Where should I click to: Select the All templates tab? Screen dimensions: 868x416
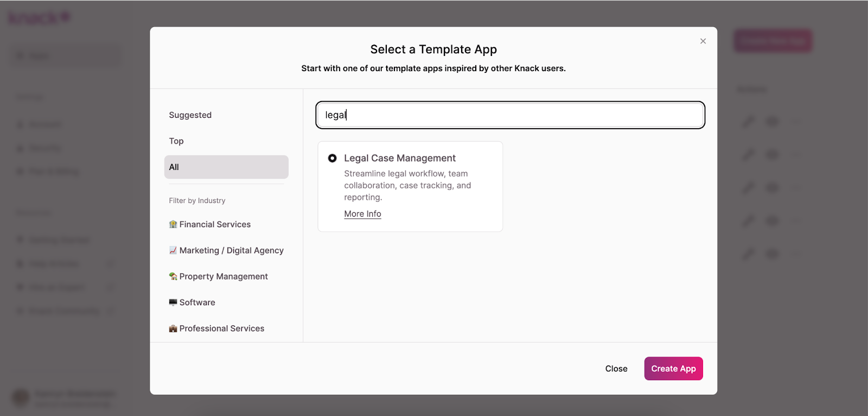[226, 167]
